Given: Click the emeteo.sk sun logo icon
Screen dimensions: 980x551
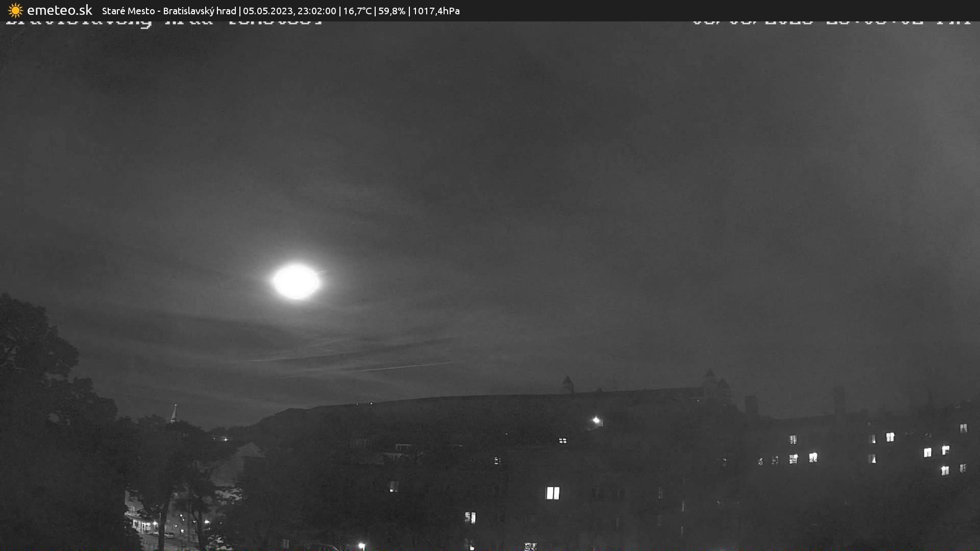Looking at the screenshot, I should pyautogui.click(x=15, y=11).
